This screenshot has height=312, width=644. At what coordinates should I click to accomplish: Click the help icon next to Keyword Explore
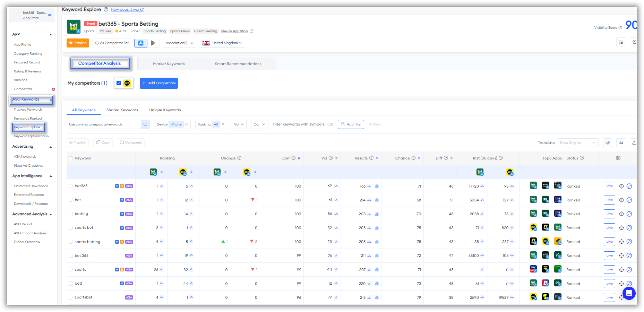tap(106, 9)
